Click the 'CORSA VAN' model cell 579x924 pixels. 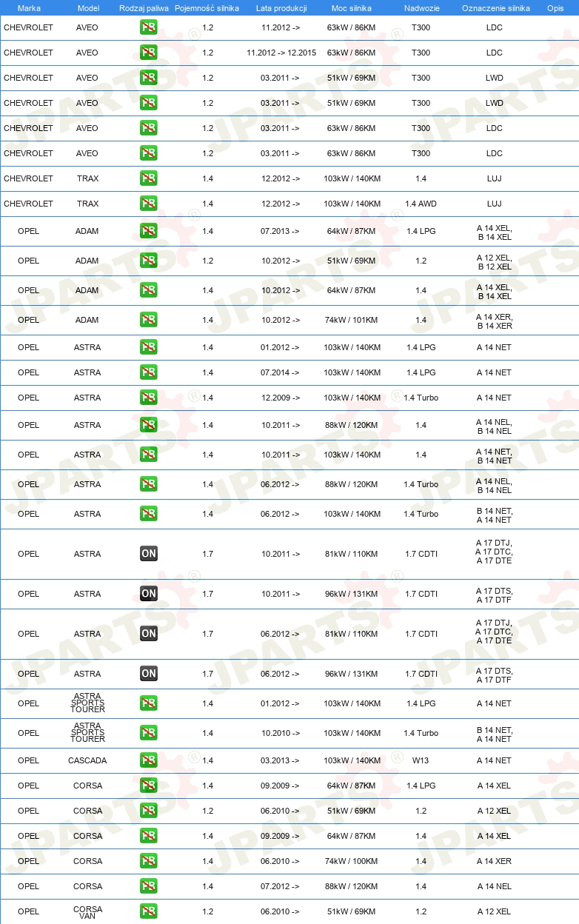87,912
